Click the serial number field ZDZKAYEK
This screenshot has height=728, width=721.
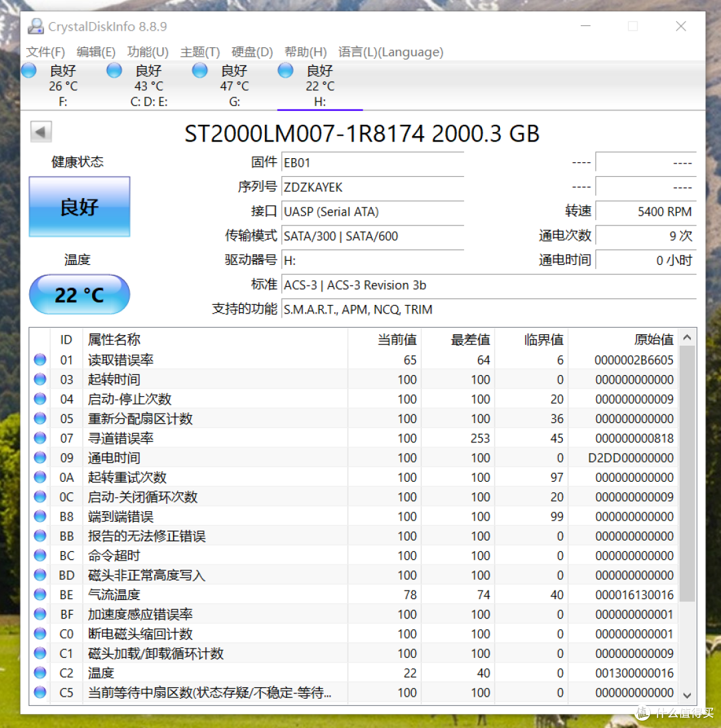pyautogui.click(x=373, y=187)
